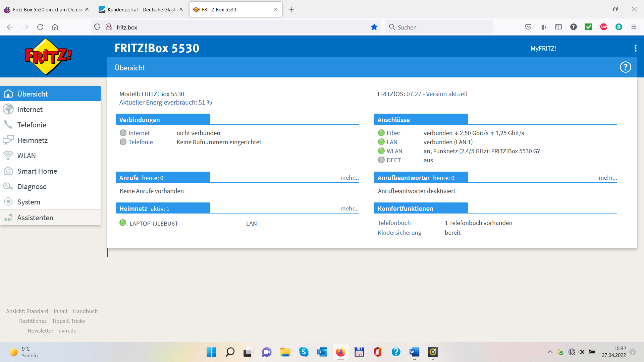The width and height of the screenshot is (644, 362).
Task: Open the FRITZ!Box three-dot menu
Action: point(635,48)
